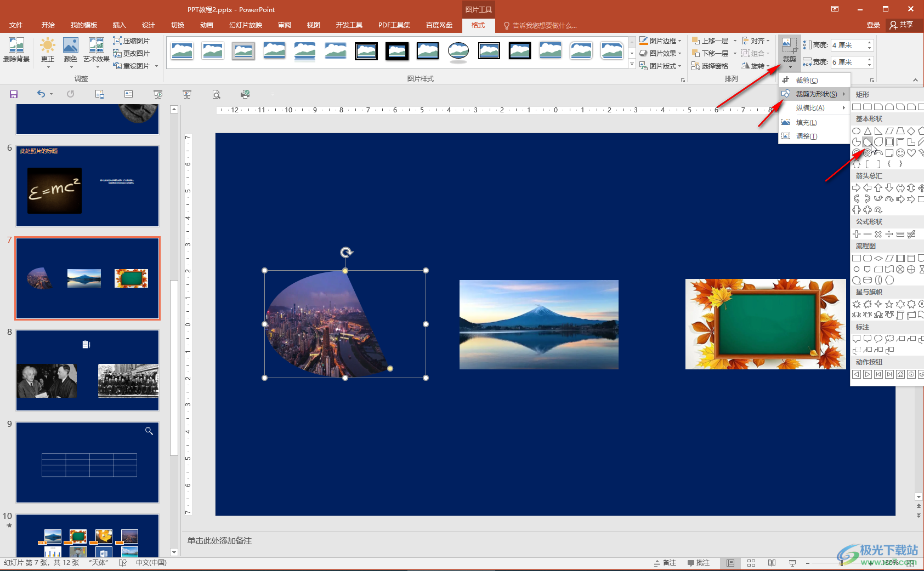Screen dimensions: 924x571
Task: Pick the rectangle shape under 矩形
Action: (x=857, y=107)
